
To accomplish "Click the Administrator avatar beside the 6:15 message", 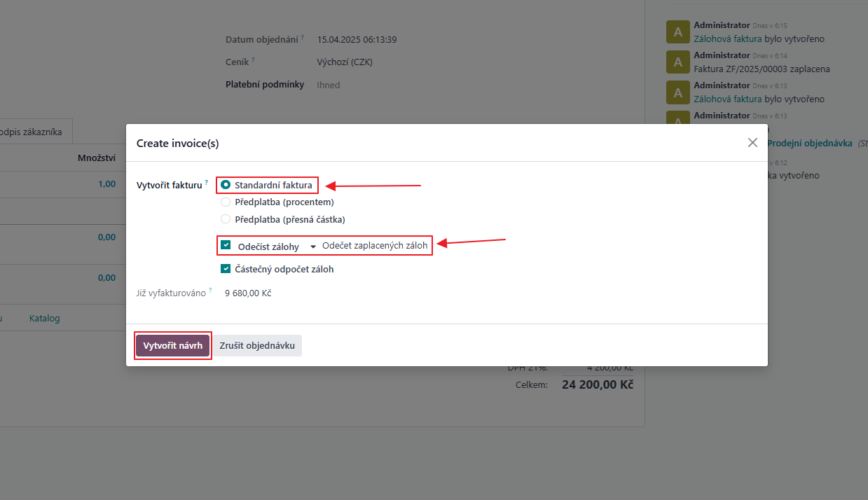I will tap(677, 32).
